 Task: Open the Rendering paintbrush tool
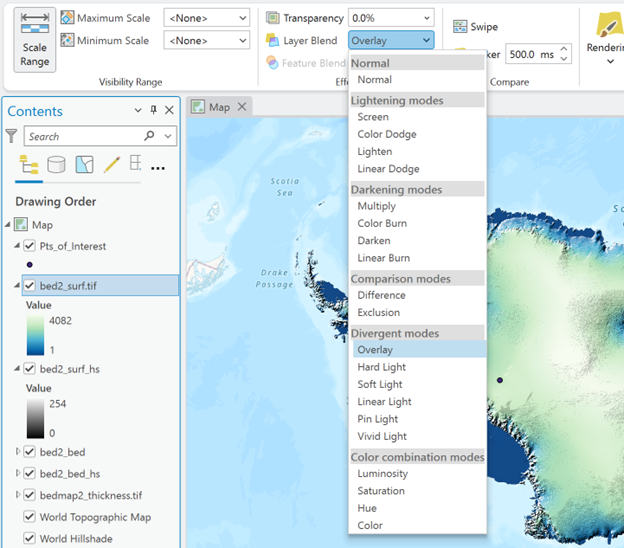[609, 25]
